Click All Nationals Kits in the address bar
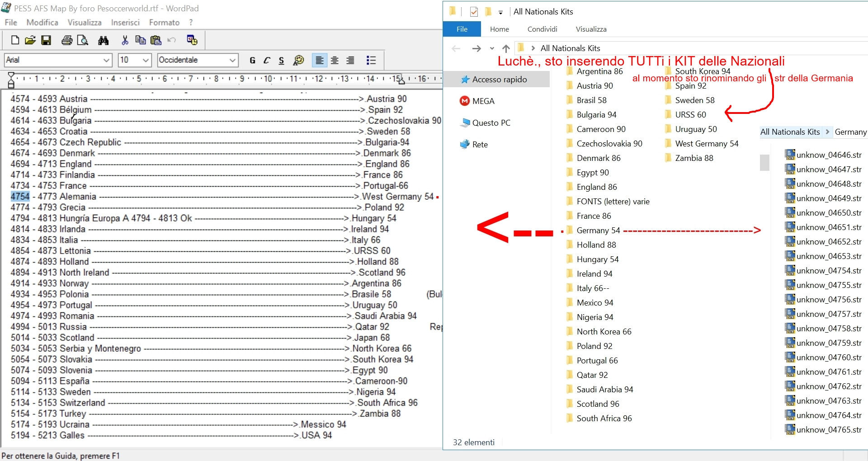 570,48
